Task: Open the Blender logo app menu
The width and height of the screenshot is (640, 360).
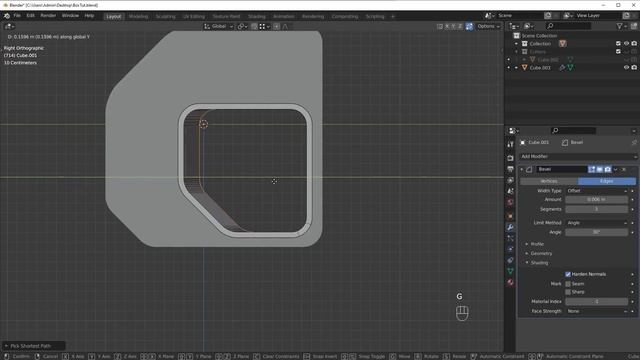Action: [x=7, y=16]
